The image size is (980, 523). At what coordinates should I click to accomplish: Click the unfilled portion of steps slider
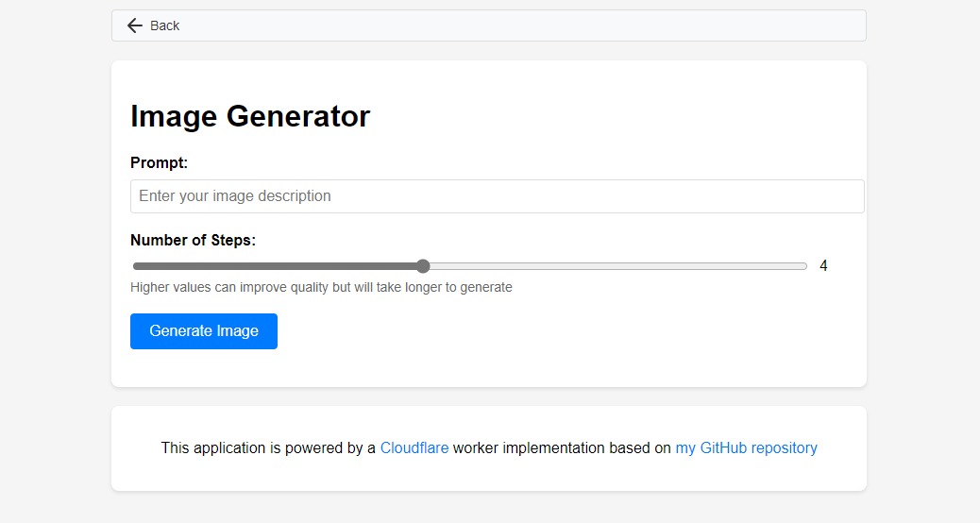(614, 266)
